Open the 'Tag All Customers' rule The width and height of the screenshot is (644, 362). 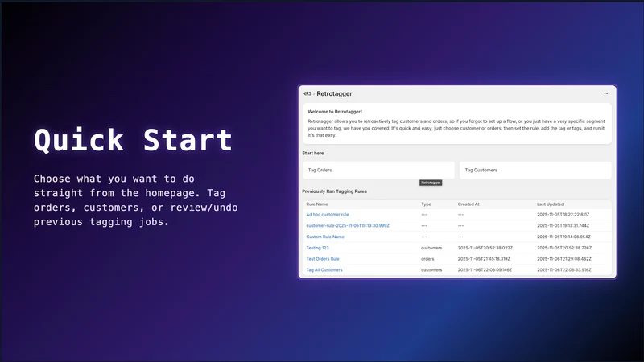(324, 270)
